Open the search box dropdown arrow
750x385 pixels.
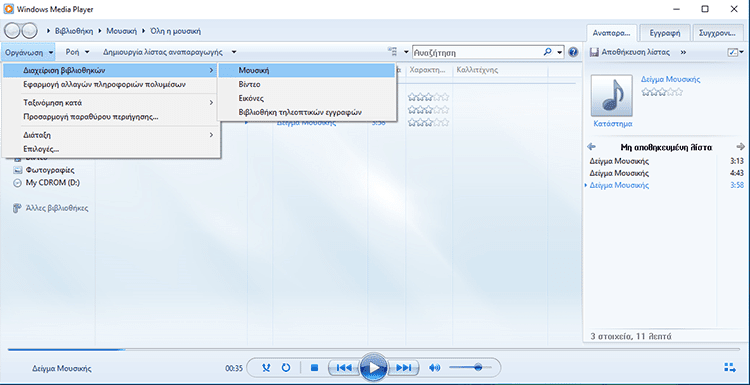tap(560, 52)
